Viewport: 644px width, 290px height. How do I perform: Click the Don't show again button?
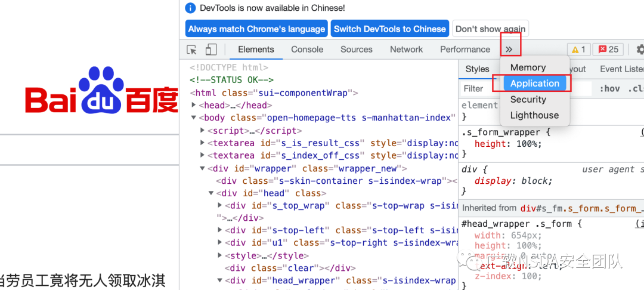[490, 29]
